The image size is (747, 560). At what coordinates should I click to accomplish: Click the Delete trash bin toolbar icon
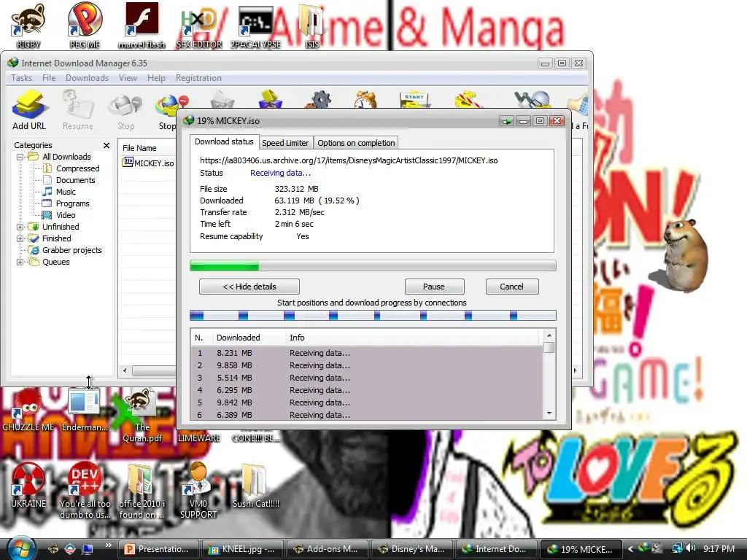tap(222, 98)
